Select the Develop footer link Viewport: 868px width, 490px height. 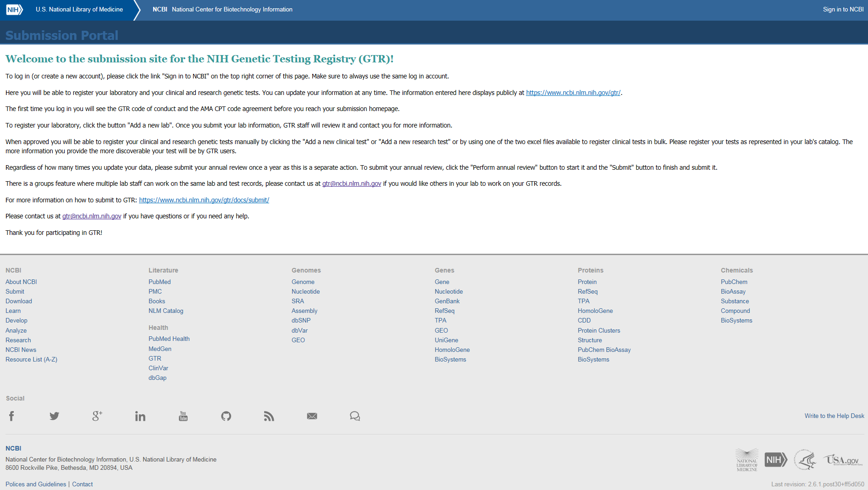click(17, 320)
